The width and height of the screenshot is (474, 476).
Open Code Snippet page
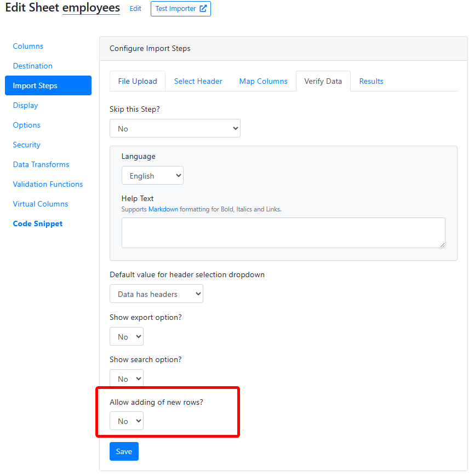[x=38, y=223]
